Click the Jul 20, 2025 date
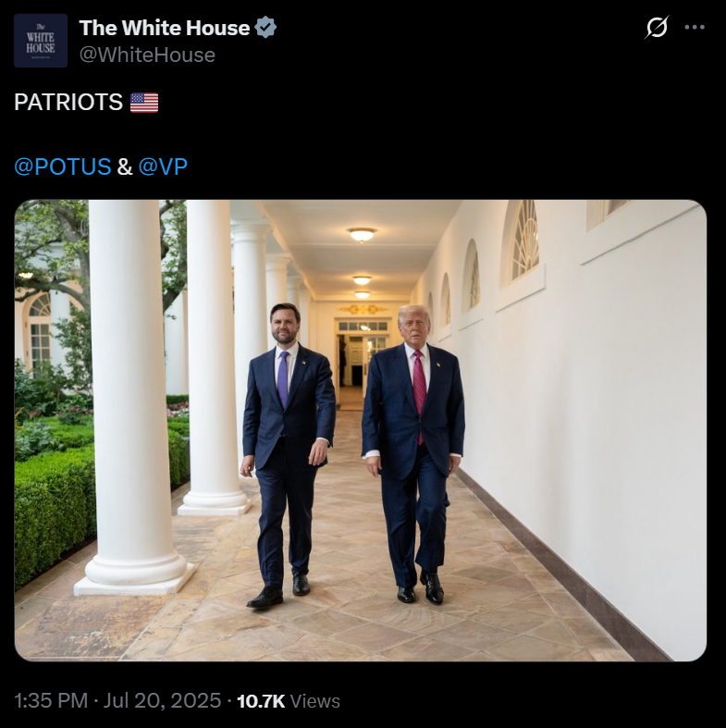Viewport: 726px width, 728px height. click(162, 700)
